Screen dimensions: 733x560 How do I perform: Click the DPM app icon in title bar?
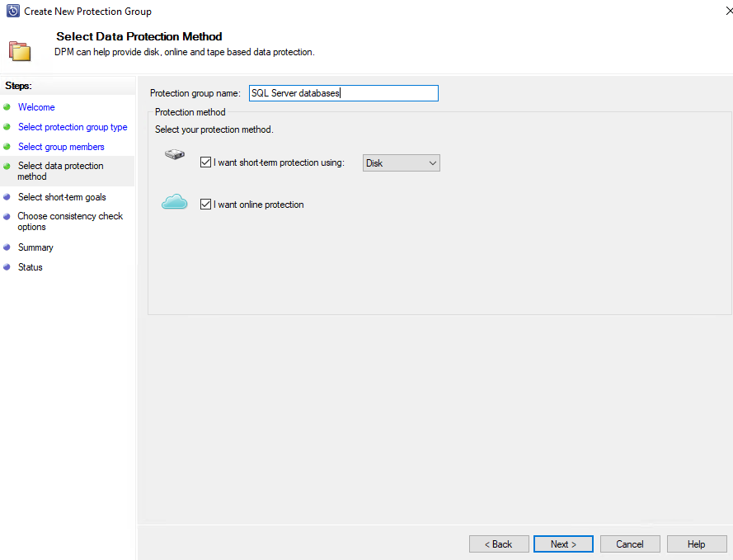pyautogui.click(x=13, y=11)
